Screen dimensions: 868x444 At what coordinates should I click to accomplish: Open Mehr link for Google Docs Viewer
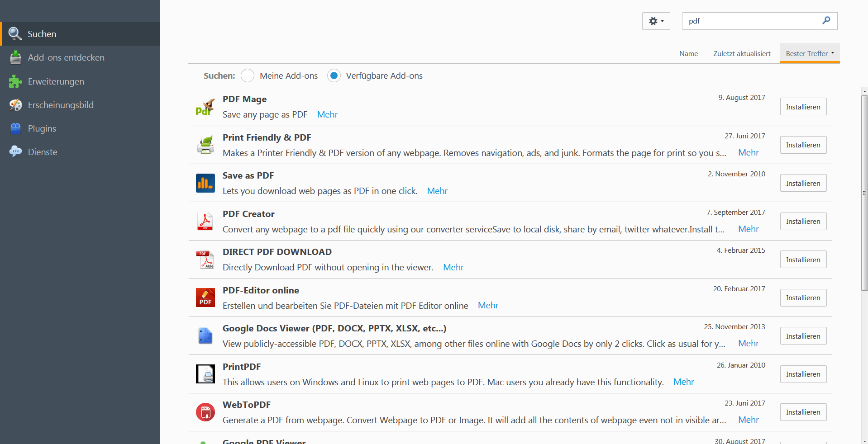tap(748, 343)
